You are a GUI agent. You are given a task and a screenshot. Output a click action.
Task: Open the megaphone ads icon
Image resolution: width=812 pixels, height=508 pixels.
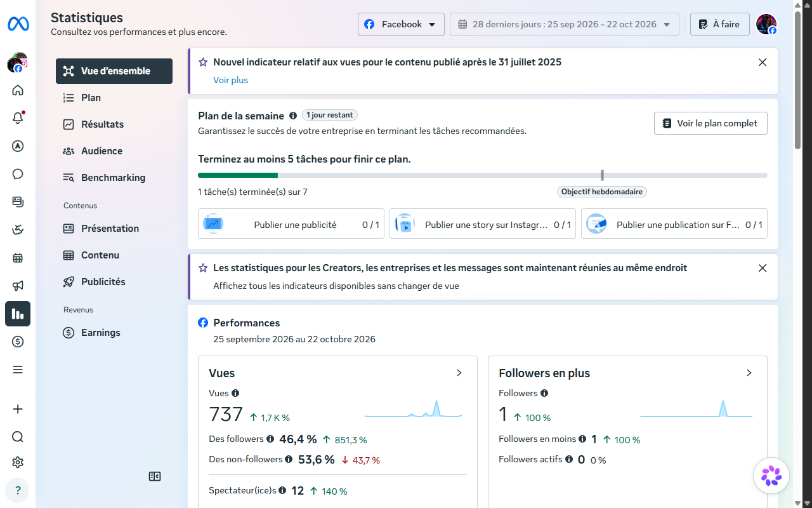[18, 286]
